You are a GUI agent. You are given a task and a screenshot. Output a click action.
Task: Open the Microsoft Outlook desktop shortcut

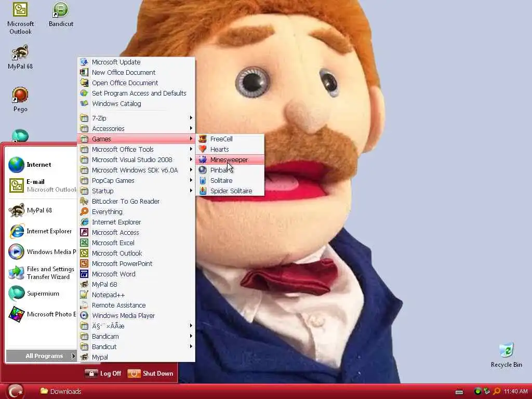pos(20,18)
